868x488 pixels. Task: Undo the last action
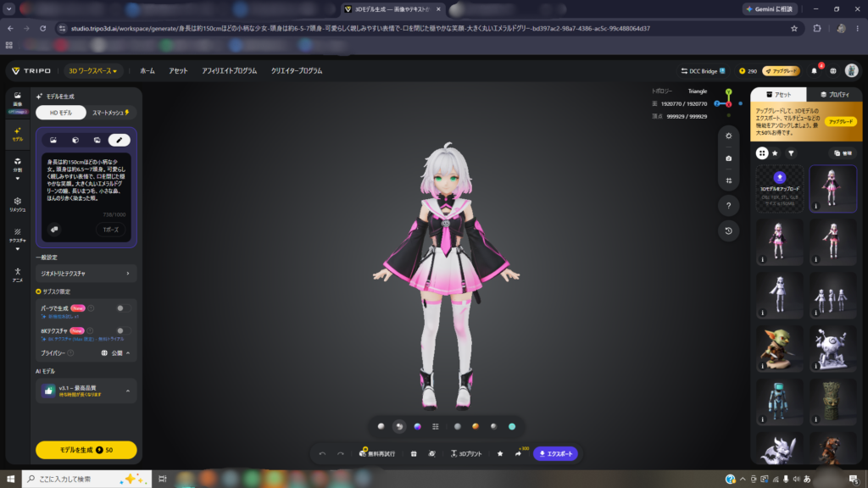[322, 454]
